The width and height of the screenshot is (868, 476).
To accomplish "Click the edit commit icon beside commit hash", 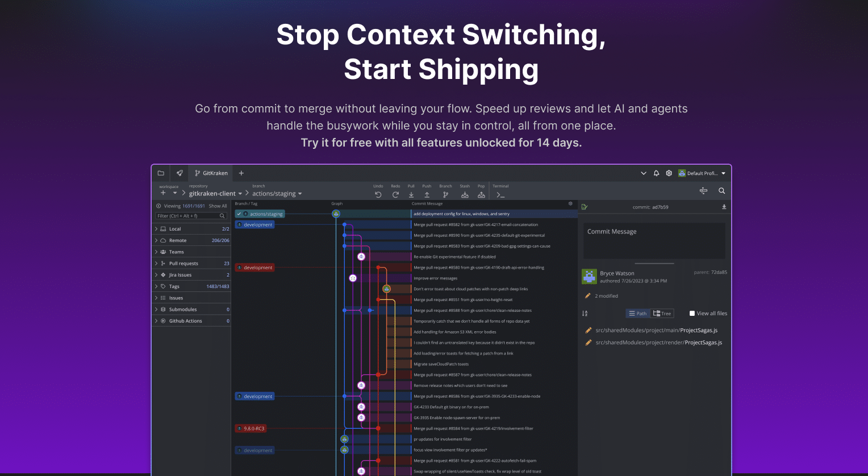I will pyautogui.click(x=585, y=207).
